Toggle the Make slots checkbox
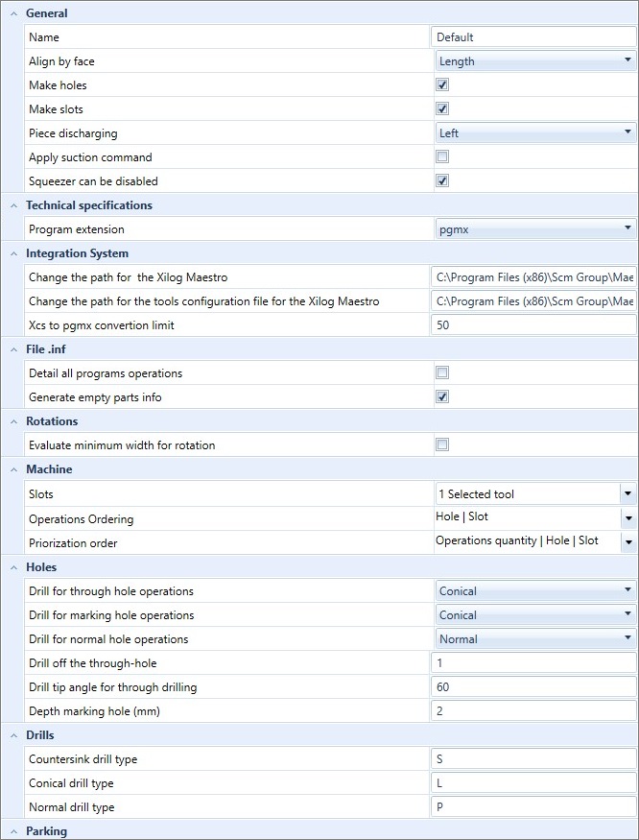This screenshot has height=840, width=639. (x=442, y=108)
